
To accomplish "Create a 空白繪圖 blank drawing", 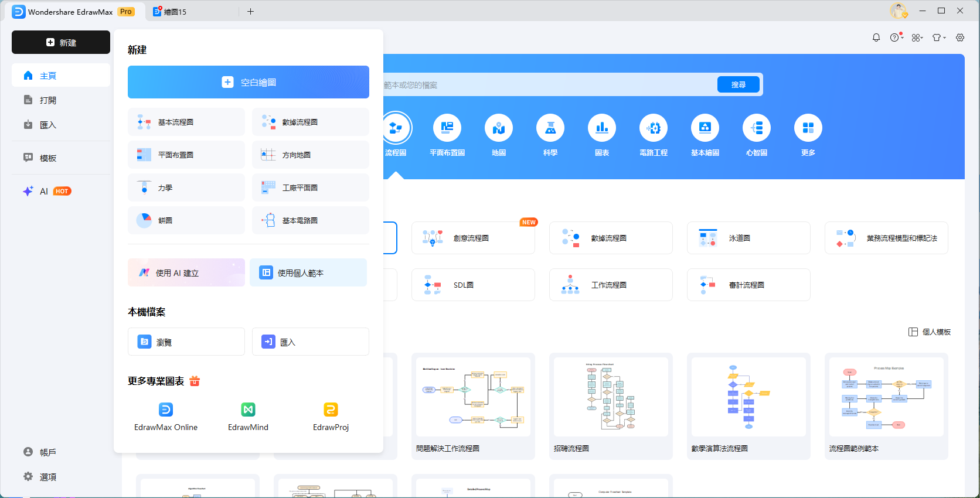I will pos(249,82).
